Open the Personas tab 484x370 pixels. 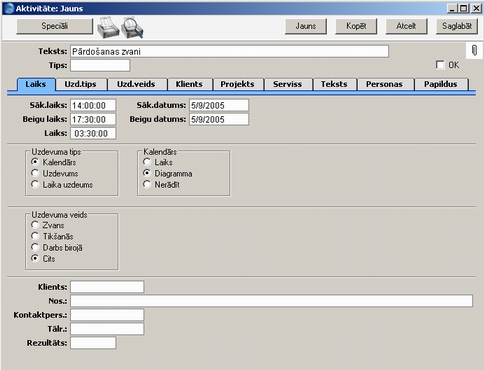point(384,84)
